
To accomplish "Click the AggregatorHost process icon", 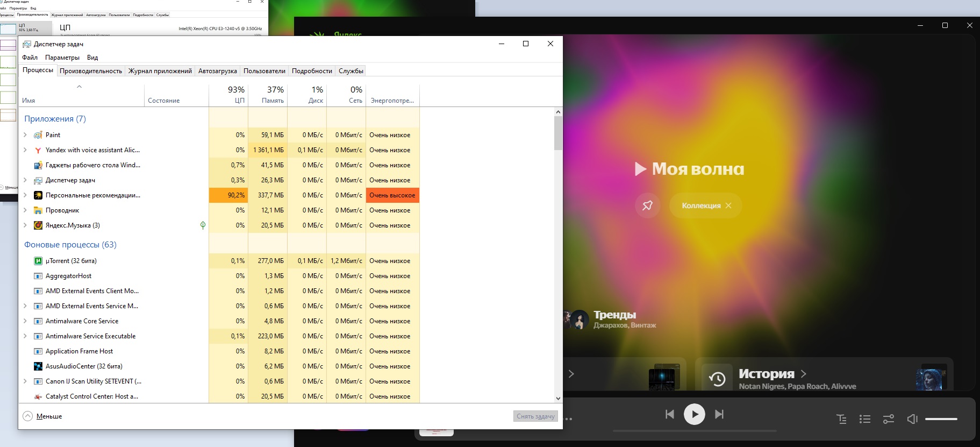I will [x=38, y=276].
